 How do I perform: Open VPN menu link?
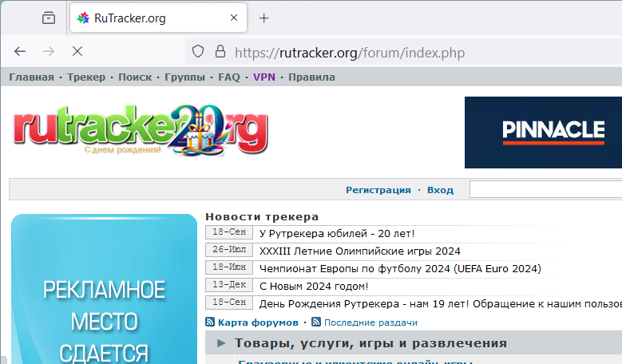pos(264,77)
